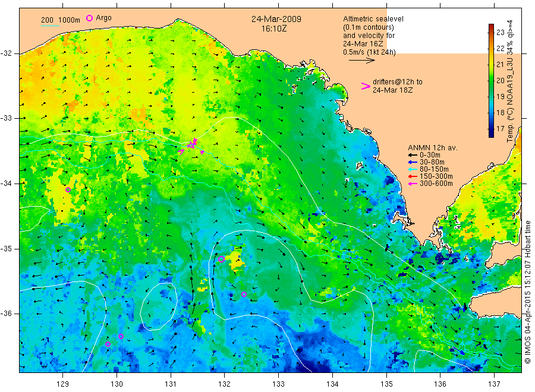Click the 0.5m/s (1kt 24h) label
The width and height of the screenshot is (535, 392).
(369, 52)
